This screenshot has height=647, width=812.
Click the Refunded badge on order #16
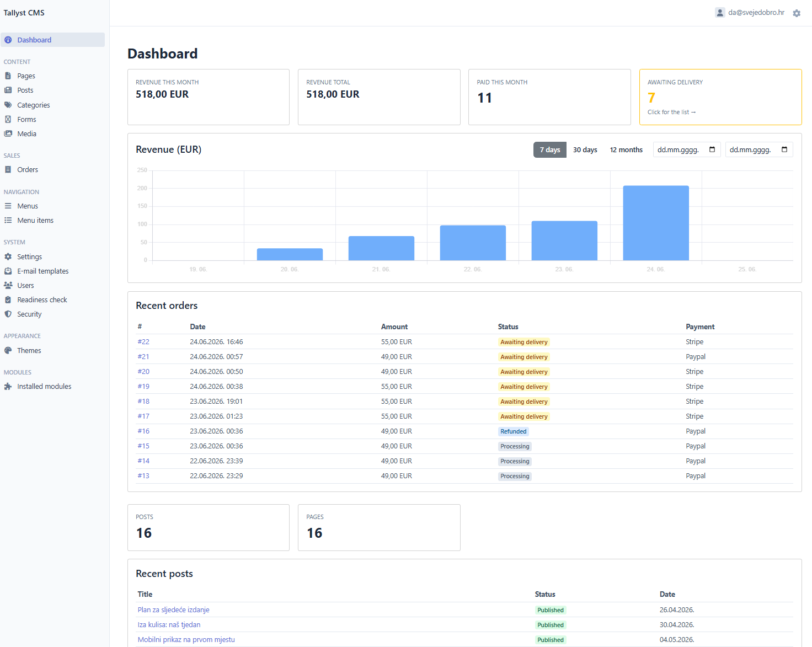coord(514,431)
